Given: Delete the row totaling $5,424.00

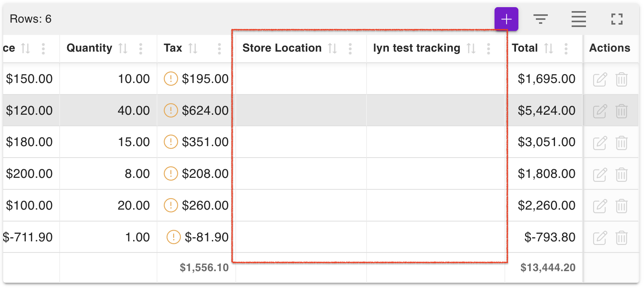Looking at the screenshot, I should point(622,111).
